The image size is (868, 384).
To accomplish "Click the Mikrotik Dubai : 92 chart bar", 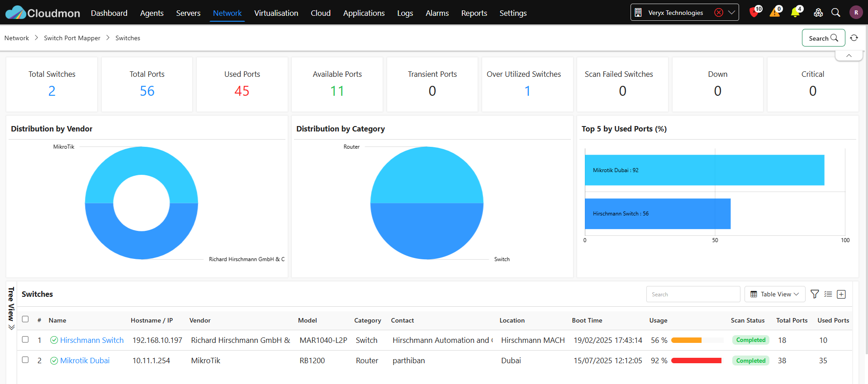I will 704,170.
